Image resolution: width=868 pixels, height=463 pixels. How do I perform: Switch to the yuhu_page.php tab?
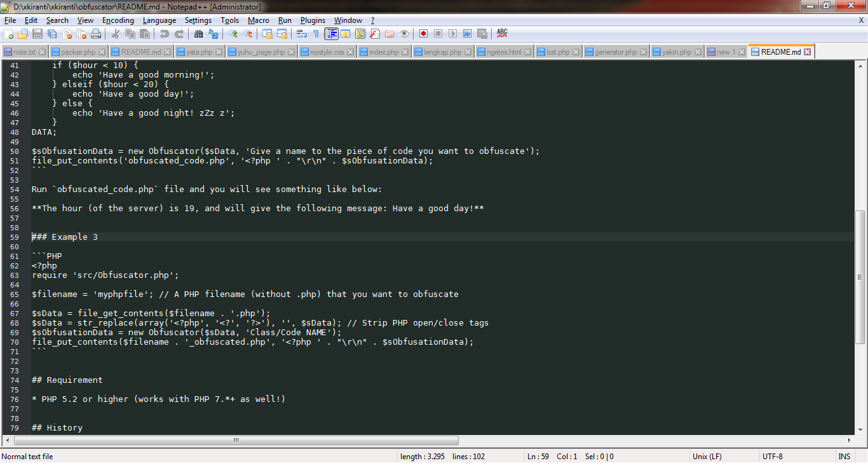[x=261, y=52]
